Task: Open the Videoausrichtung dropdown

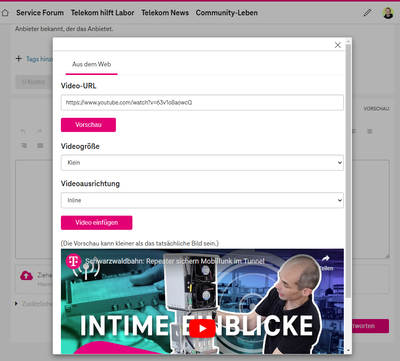Action: (202, 200)
